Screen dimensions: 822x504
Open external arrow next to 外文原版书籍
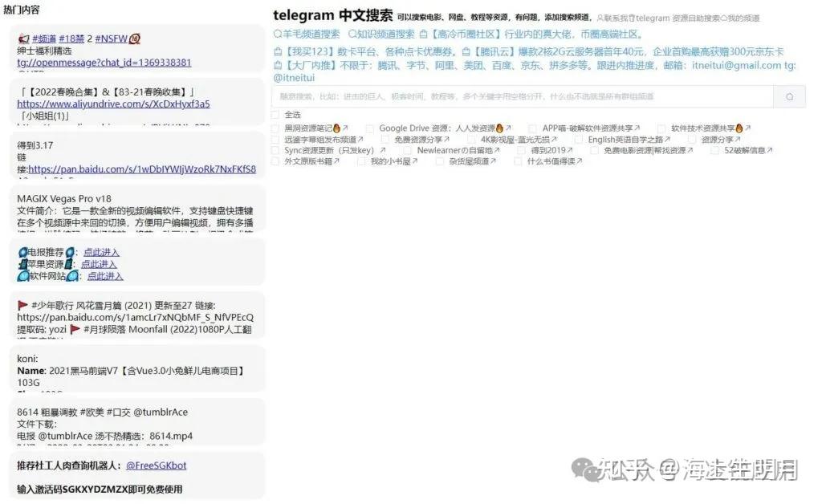336,161
